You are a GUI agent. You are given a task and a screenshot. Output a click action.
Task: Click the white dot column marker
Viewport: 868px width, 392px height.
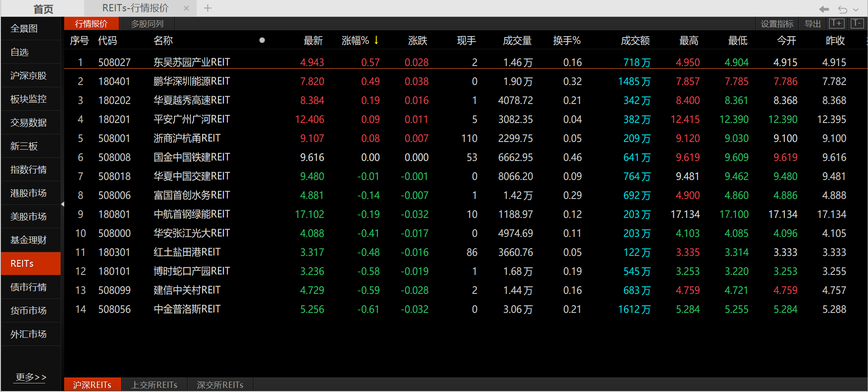262,40
